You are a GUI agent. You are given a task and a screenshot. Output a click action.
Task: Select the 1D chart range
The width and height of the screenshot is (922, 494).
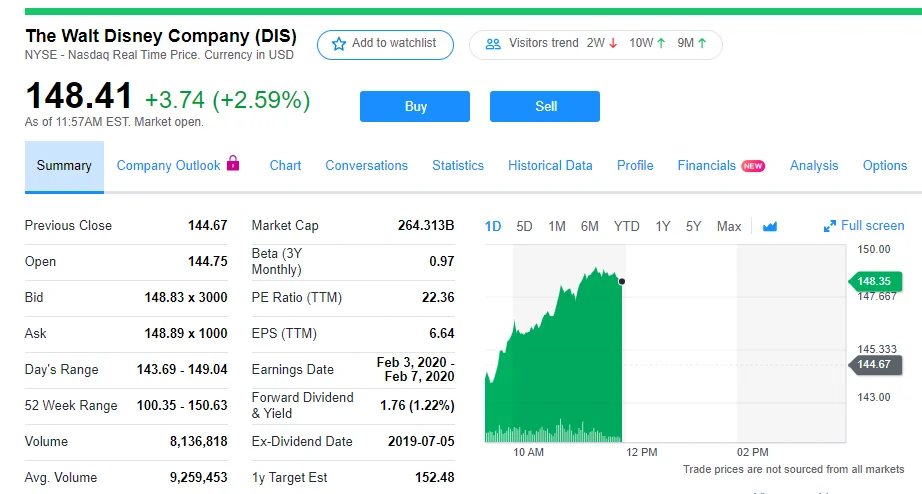(x=493, y=226)
